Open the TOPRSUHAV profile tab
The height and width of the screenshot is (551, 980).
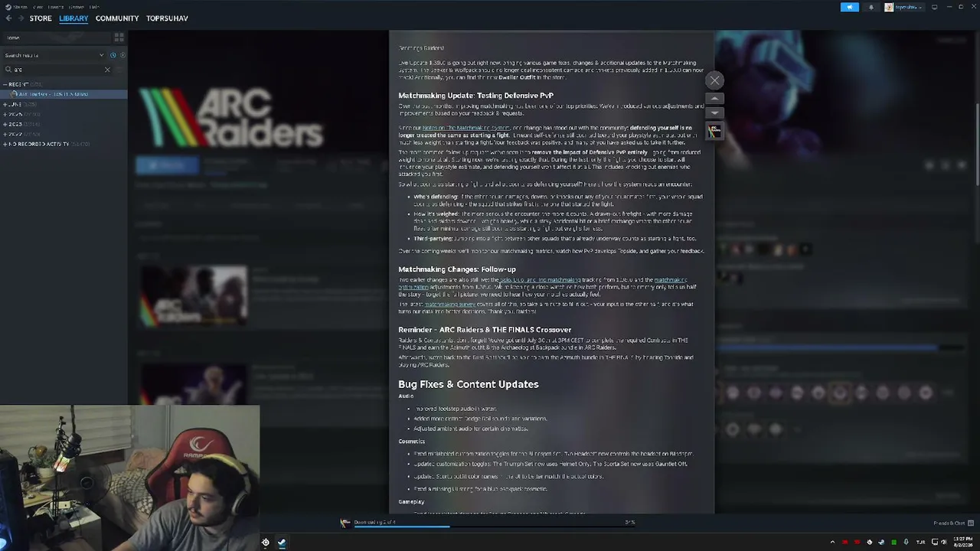[x=167, y=18]
